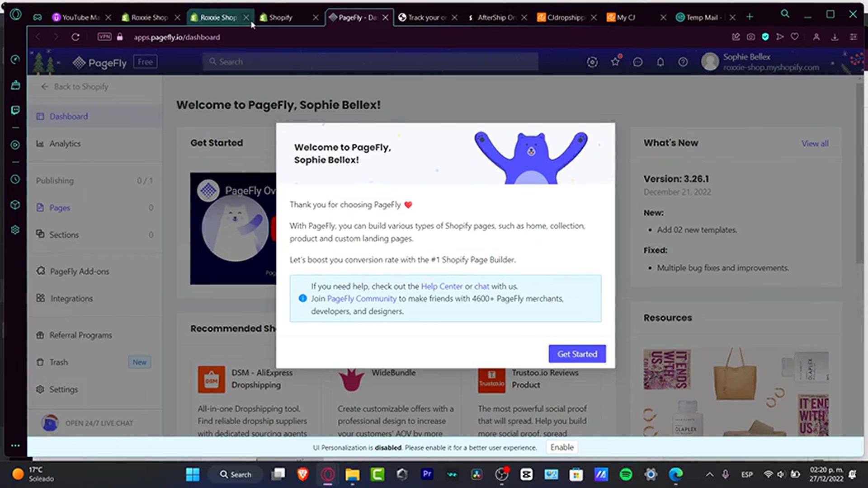Open Analytics in the sidebar

click(x=95, y=144)
